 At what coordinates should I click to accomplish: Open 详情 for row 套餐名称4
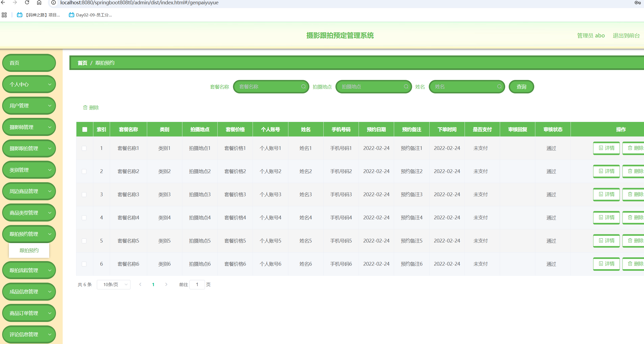(x=606, y=217)
